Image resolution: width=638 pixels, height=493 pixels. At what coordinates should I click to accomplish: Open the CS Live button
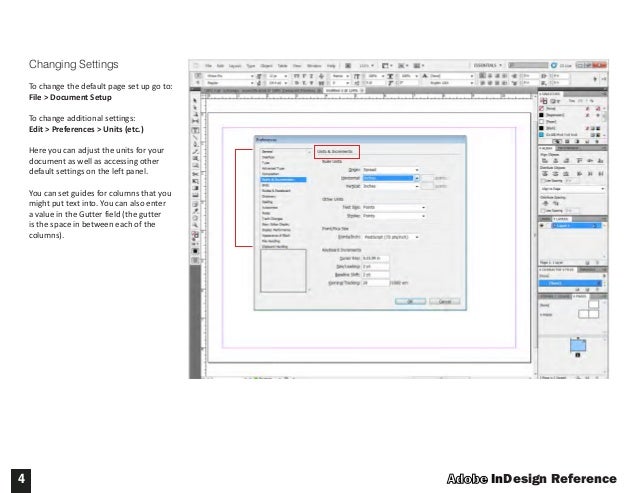pyautogui.click(x=562, y=65)
